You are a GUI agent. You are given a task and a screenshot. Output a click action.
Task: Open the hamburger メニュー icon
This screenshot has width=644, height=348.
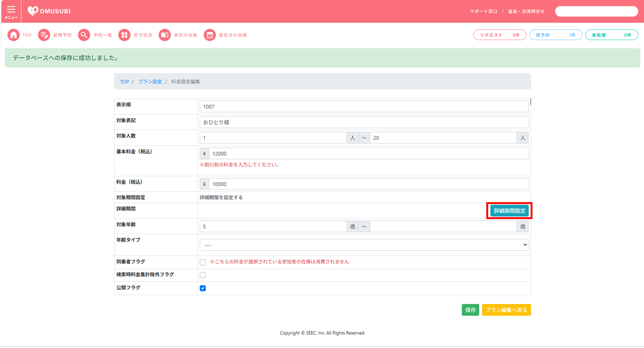[x=11, y=12]
